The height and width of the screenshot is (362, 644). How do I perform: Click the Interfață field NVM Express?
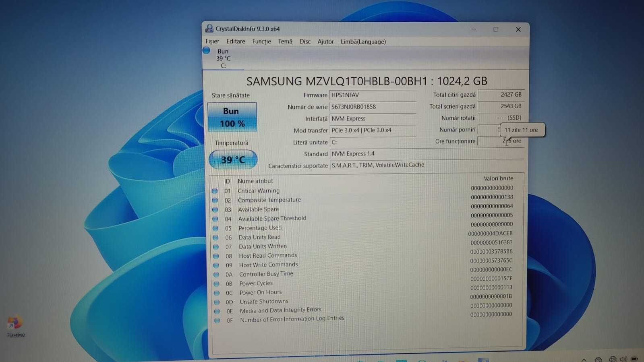click(373, 118)
